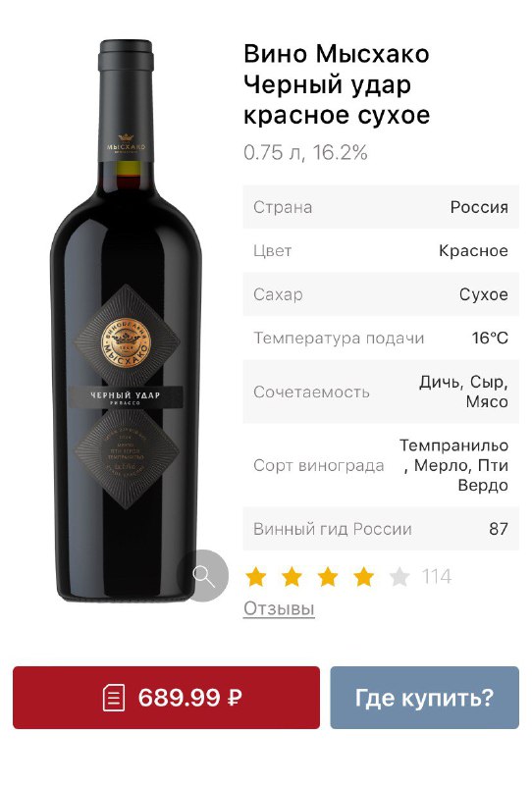
Task: Click the fourth yellow rating star
Action: tap(364, 577)
